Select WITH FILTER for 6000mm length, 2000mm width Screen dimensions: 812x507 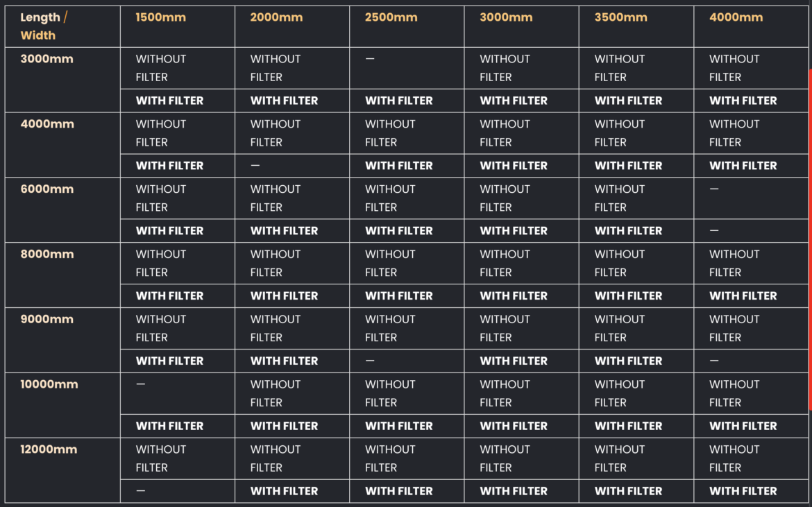[285, 231]
